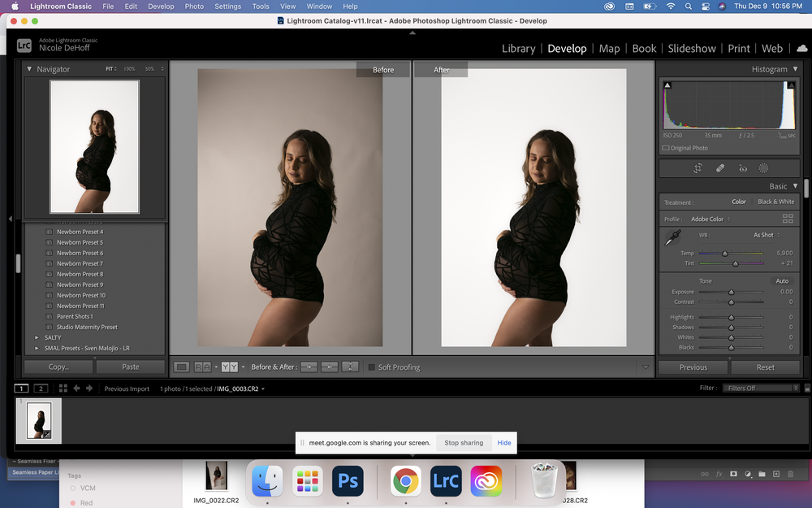Collapse the Histogram panel
The width and height of the screenshot is (812, 508).
796,69
